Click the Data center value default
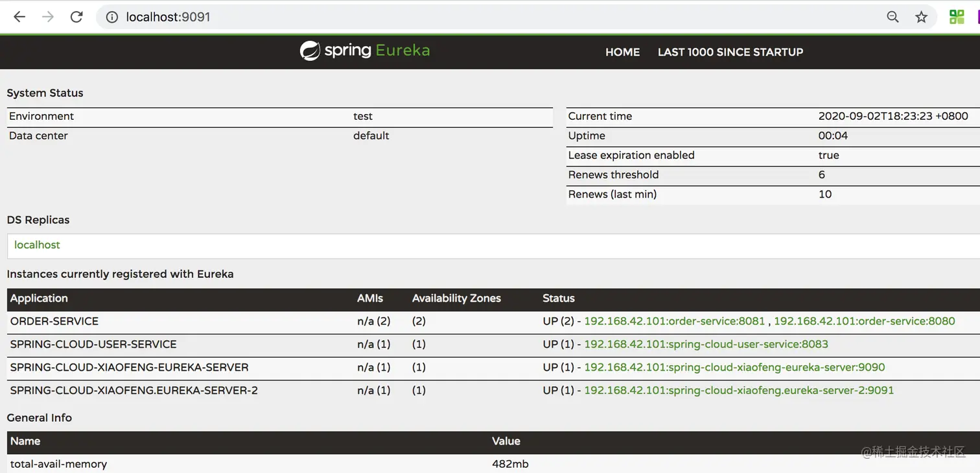 point(371,135)
